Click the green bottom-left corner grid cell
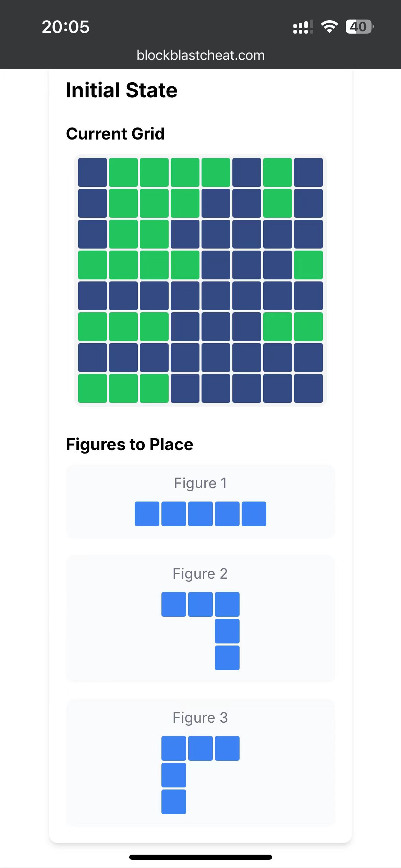 click(x=93, y=388)
